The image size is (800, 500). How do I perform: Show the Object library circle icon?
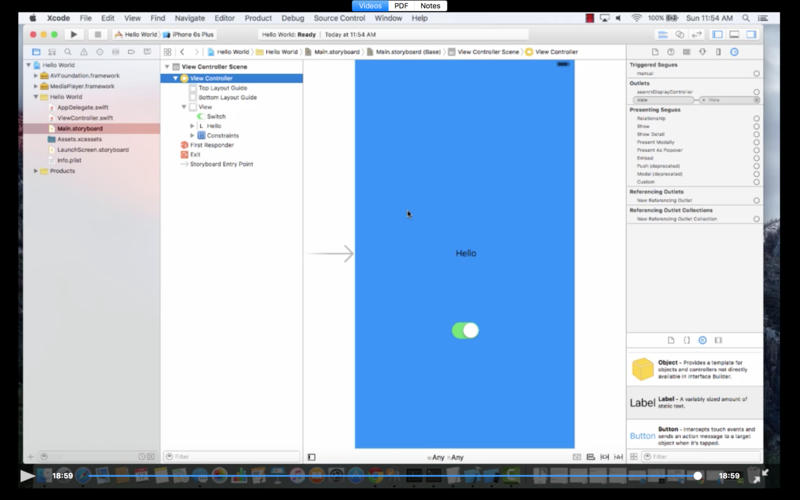[x=703, y=340]
